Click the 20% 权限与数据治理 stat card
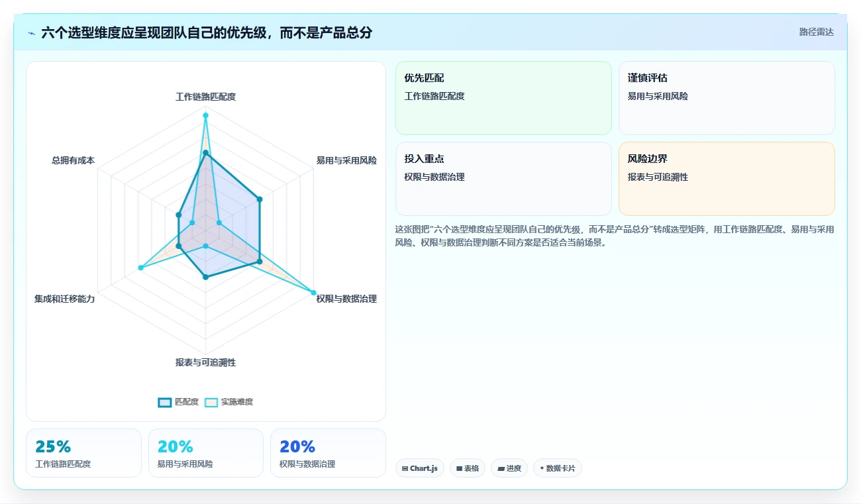The width and height of the screenshot is (861, 504). tap(328, 453)
